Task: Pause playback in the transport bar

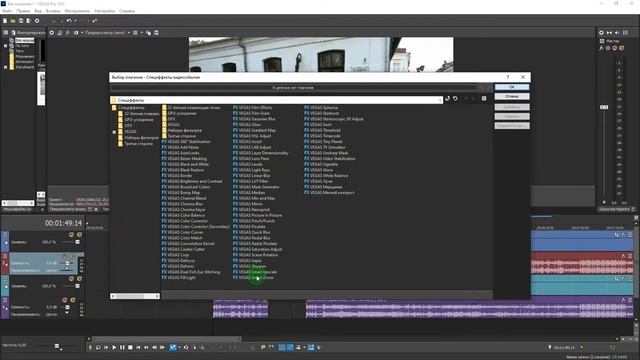Action: (x=122, y=347)
